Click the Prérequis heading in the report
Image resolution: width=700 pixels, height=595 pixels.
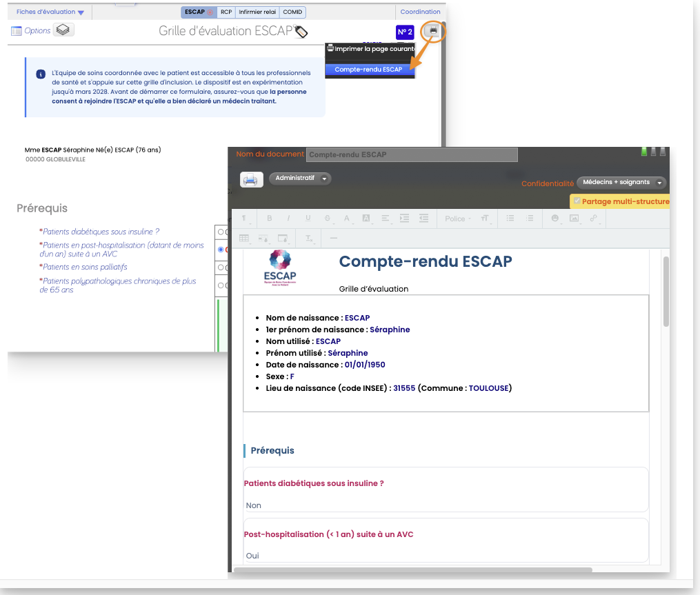coord(272,450)
